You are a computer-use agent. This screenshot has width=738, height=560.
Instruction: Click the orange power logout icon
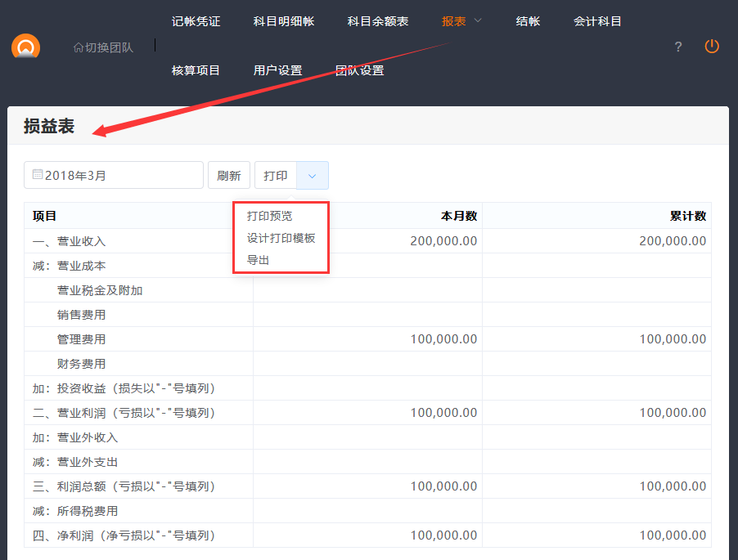pyautogui.click(x=712, y=47)
